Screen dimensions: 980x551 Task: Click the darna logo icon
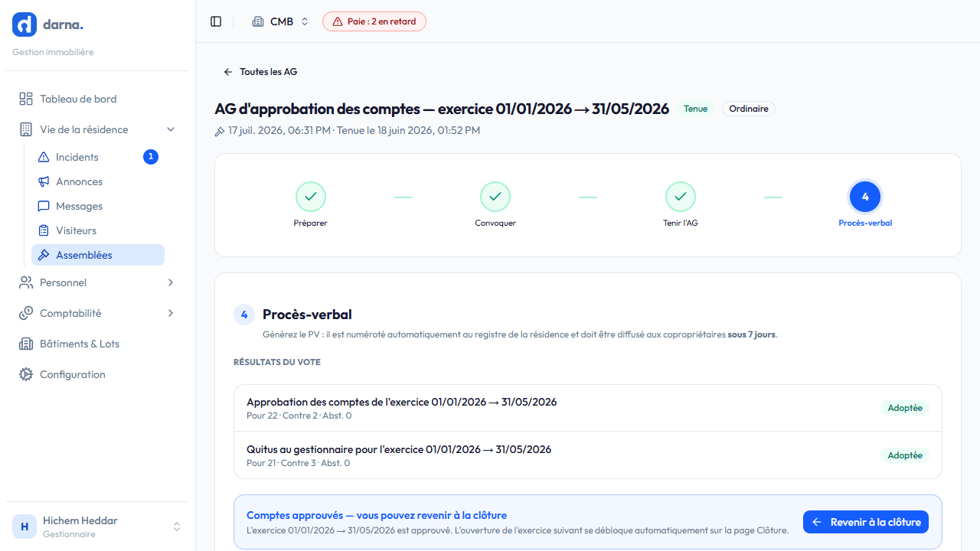pos(24,24)
